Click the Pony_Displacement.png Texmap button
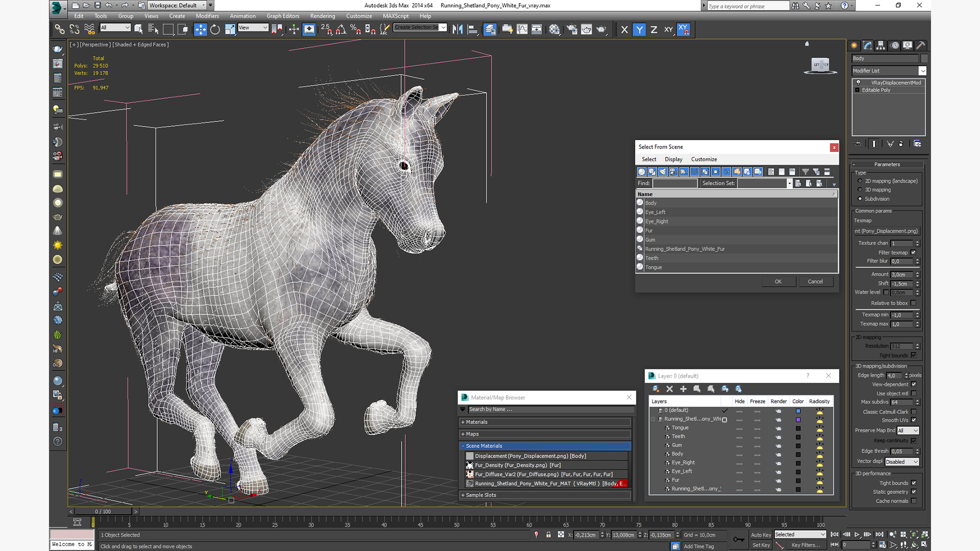Viewport: 980px width, 551px height. click(887, 231)
